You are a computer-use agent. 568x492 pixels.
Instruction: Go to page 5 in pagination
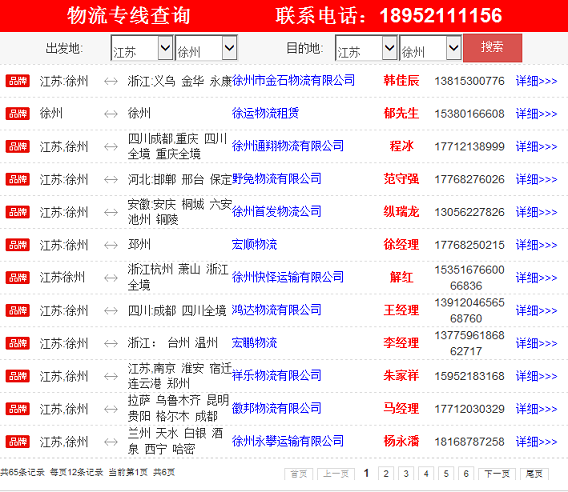(x=446, y=474)
